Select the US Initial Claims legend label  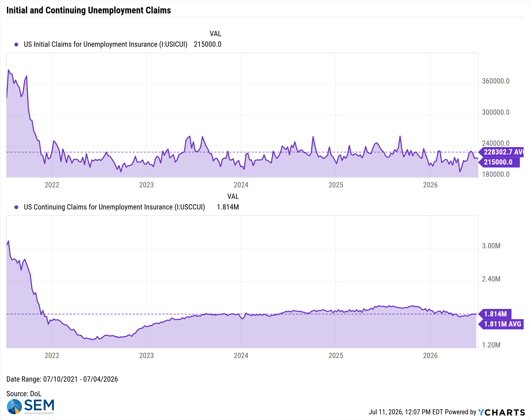[x=105, y=44]
